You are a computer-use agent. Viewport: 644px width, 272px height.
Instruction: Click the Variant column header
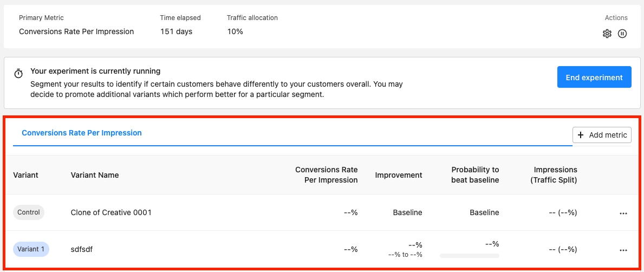(26, 175)
